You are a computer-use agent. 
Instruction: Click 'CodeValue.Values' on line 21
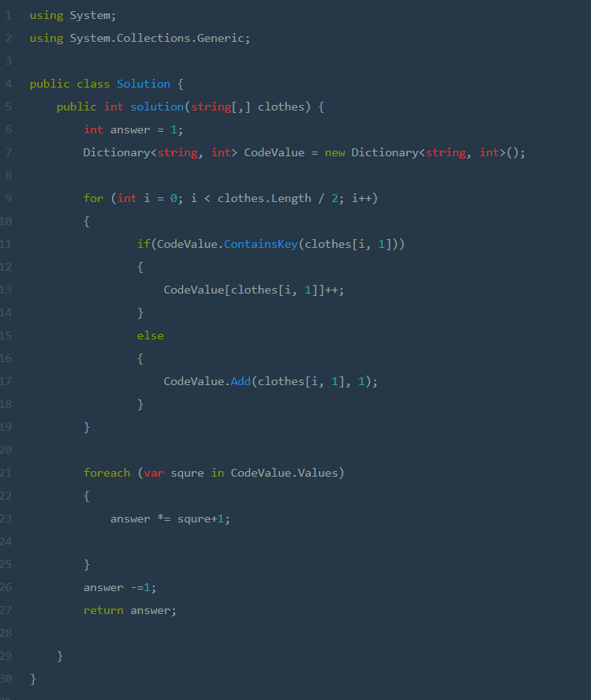pos(284,473)
